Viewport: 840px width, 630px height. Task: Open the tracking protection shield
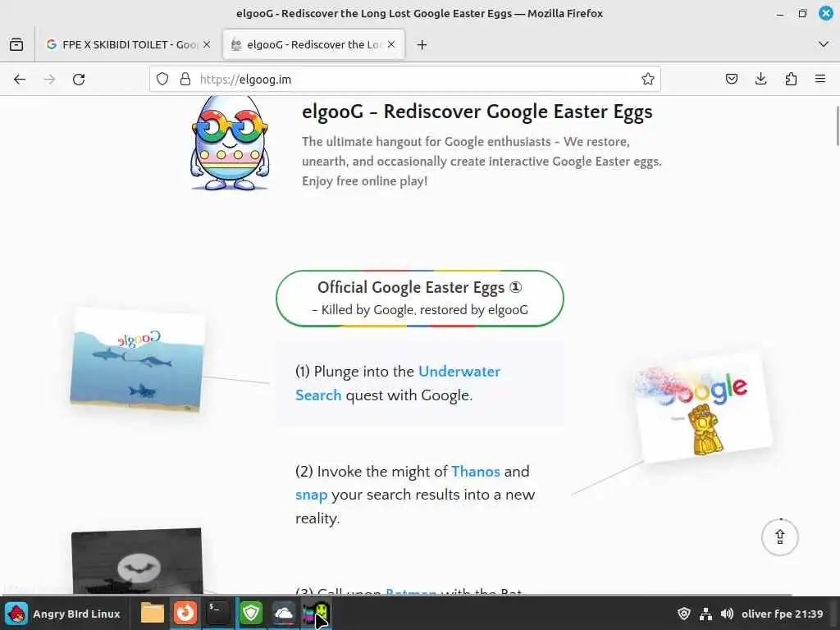point(162,80)
